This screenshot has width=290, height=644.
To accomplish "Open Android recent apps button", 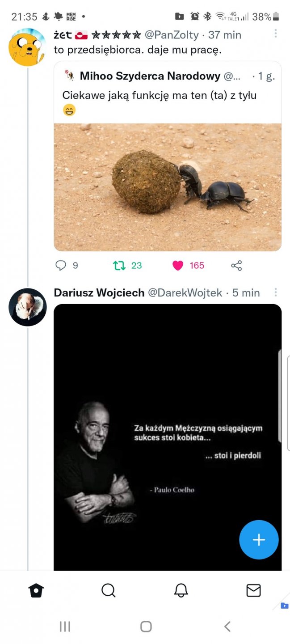I will (65, 627).
